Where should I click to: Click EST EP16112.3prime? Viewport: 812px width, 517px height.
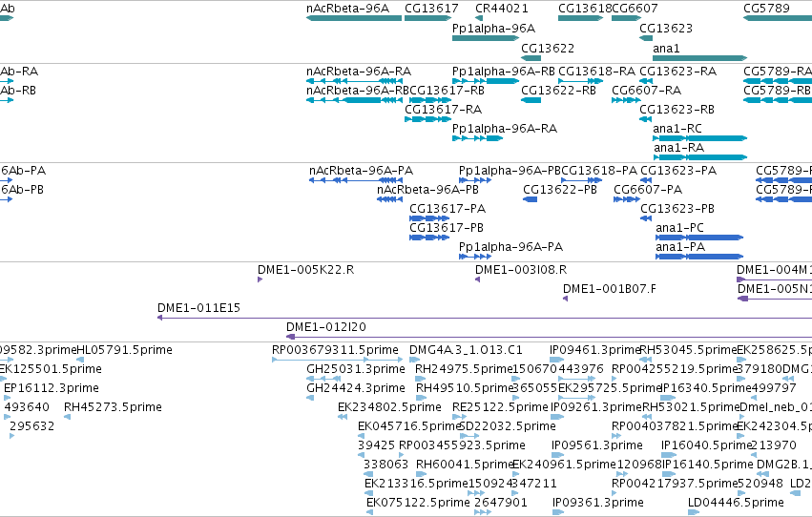pyautogui.click(x=8, y=398)
